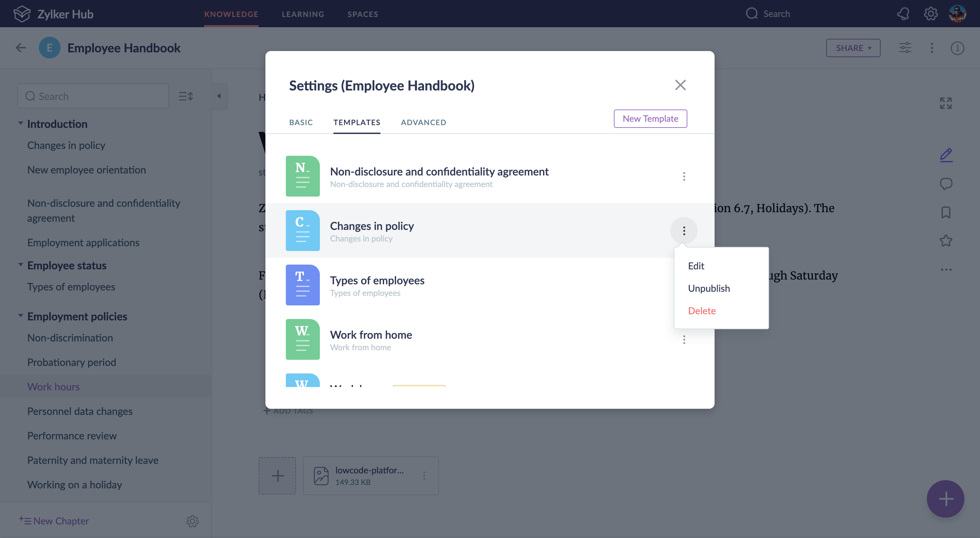The width and height of the screenshot is (980, 538).
Task: Open the manual info icon
Action: pos(957,48)
